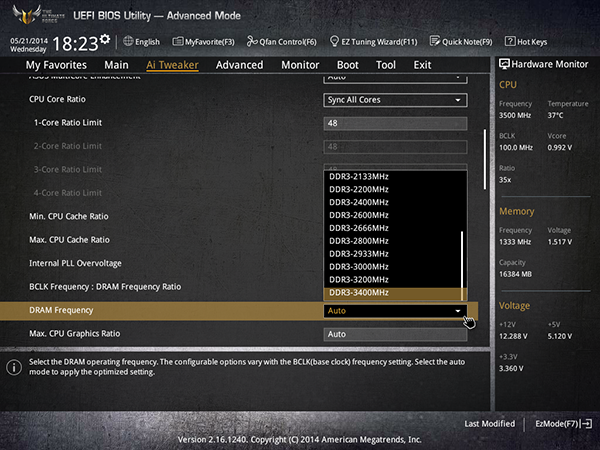The image size is (600, 450).
Task: Go to the Exit tab
Action: pos(422,65)
